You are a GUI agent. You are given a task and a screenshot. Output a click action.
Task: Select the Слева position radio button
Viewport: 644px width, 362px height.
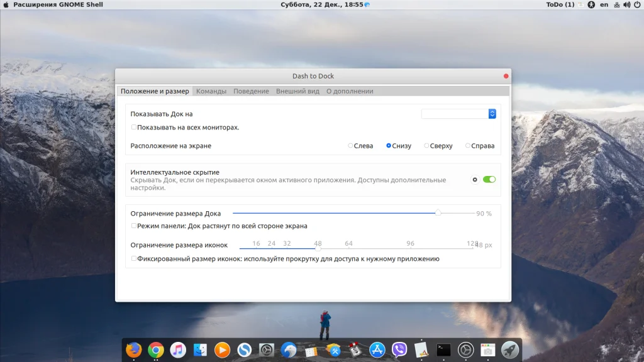point(350,146)
